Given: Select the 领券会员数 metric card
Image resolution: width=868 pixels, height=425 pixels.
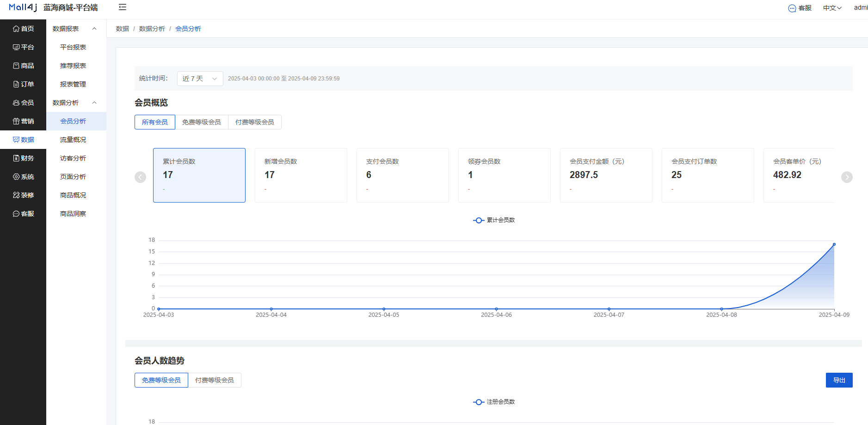Looking at the screenshot, I should [505, 175].
